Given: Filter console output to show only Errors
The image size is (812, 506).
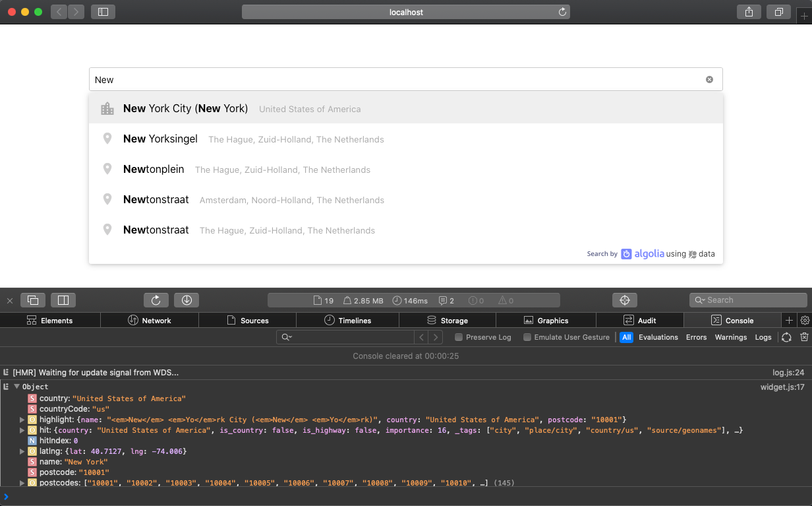Looking at the screenshot, I should (x=696, y=336).
